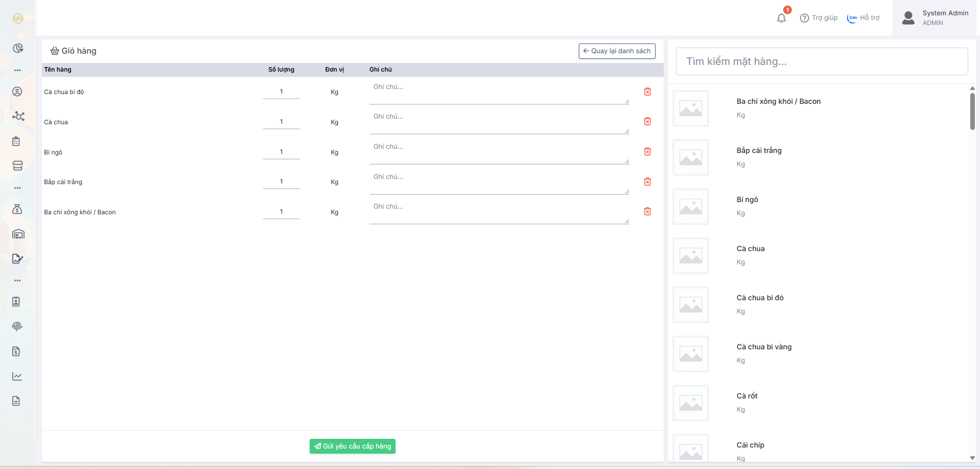
Task: Open the store sidebar icon
Action: point(18,166)
